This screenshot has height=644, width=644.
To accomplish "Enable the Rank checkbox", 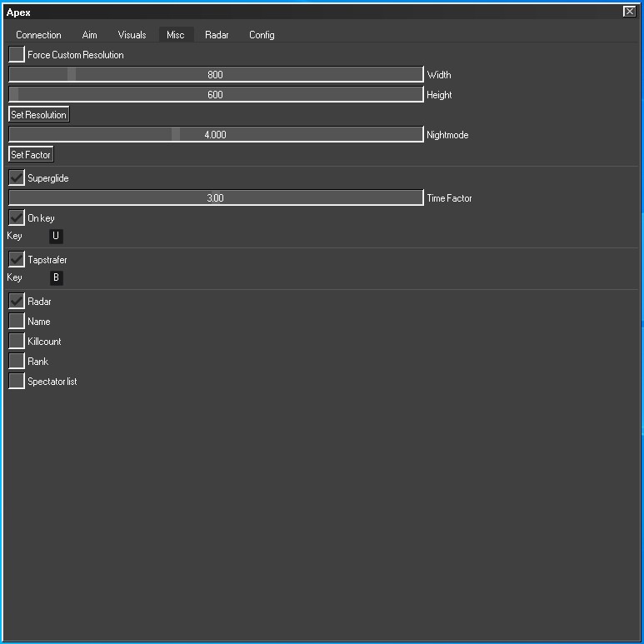I will [17, 361].
